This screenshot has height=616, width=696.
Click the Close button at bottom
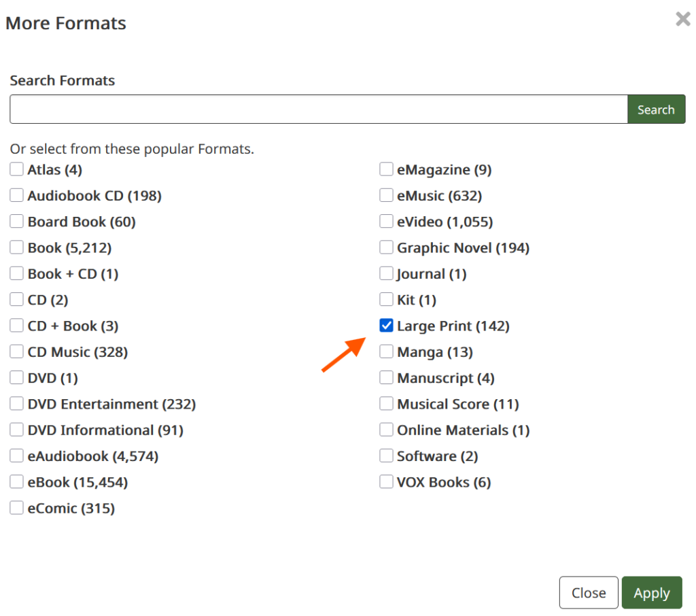(x=588, y=593)
